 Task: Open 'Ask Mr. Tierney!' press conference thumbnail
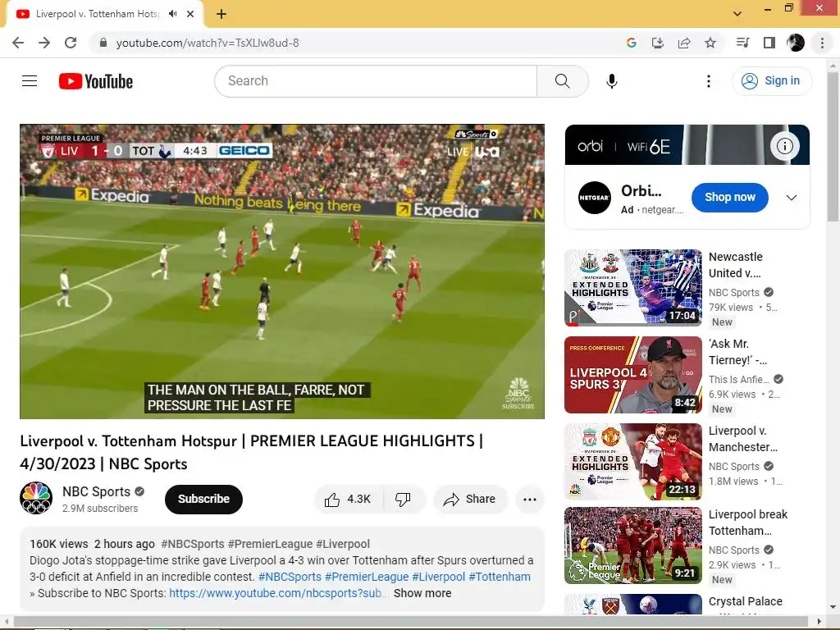point(632,374)
